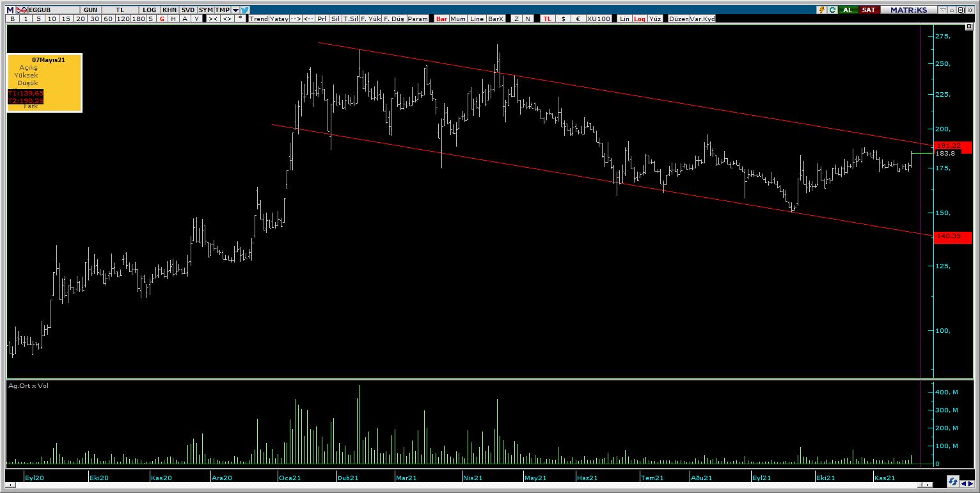
Task: Open the TL currency selector
Action: click(x=120, y=10)
